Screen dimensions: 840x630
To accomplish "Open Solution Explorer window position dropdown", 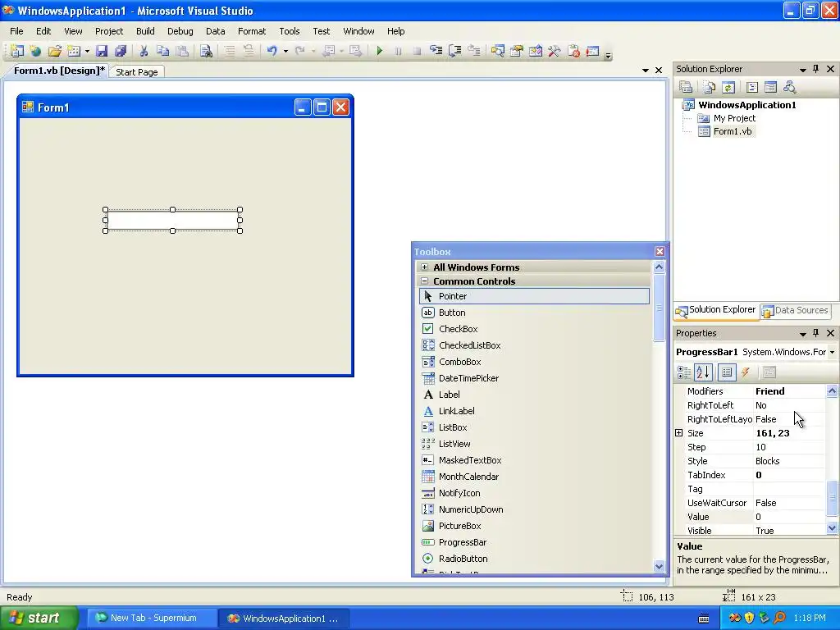I will pyautogui.click(x=802, y=70).
